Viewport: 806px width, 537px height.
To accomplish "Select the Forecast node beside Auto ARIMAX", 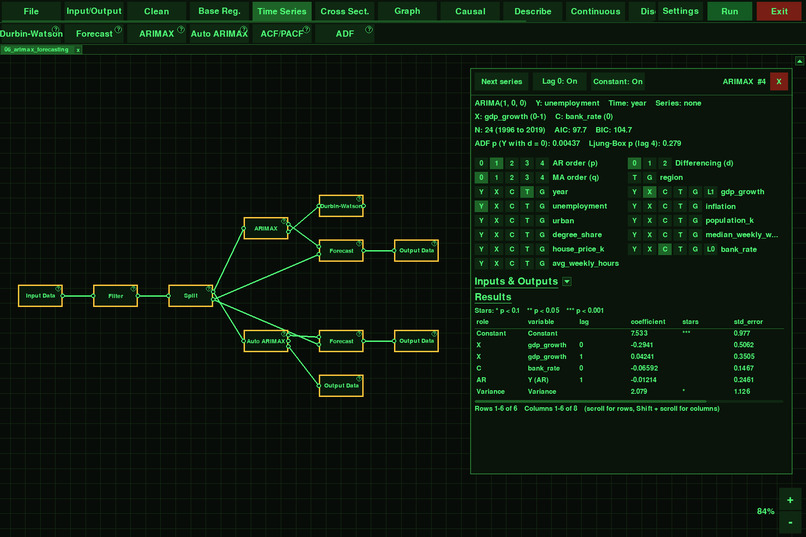I will pyautogui.click(x=341, y=341).
